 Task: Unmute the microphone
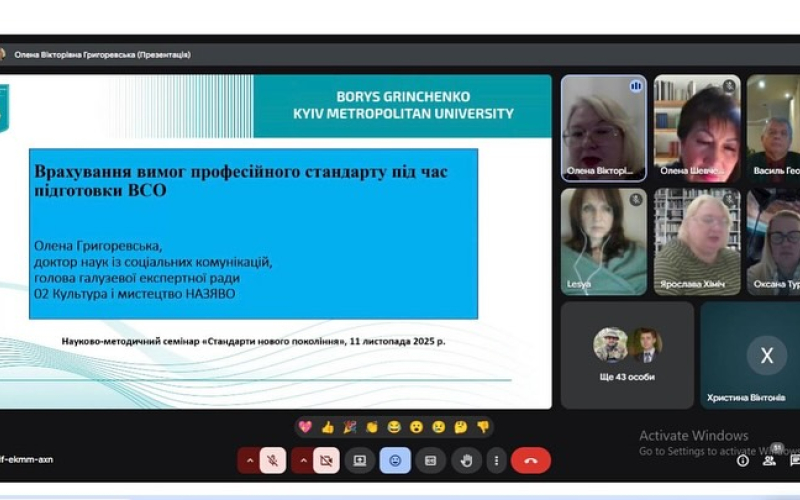tap(273, 460)
